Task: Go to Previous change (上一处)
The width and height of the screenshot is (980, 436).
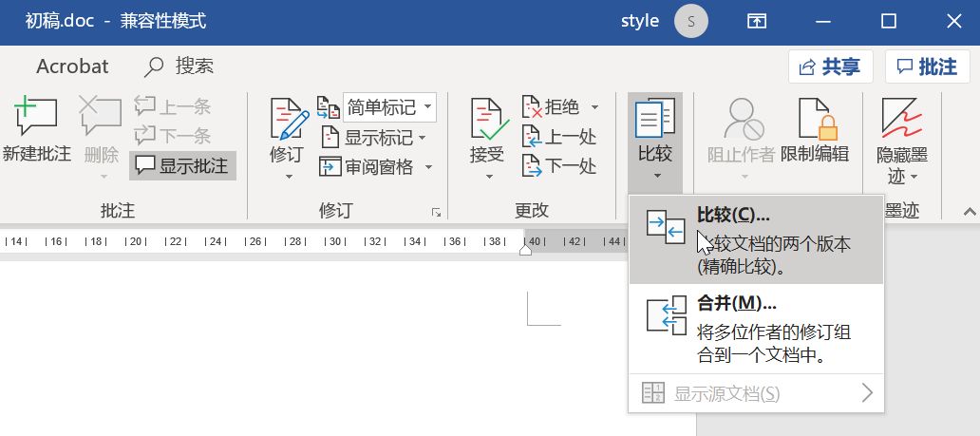Action: (x=559, y=137)
